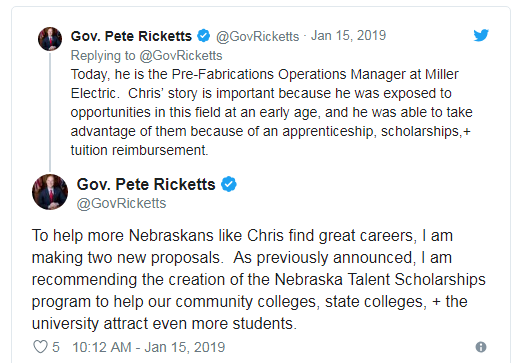
Task: Click the Twitter bird logo icon
Action: tap(481, 35)
